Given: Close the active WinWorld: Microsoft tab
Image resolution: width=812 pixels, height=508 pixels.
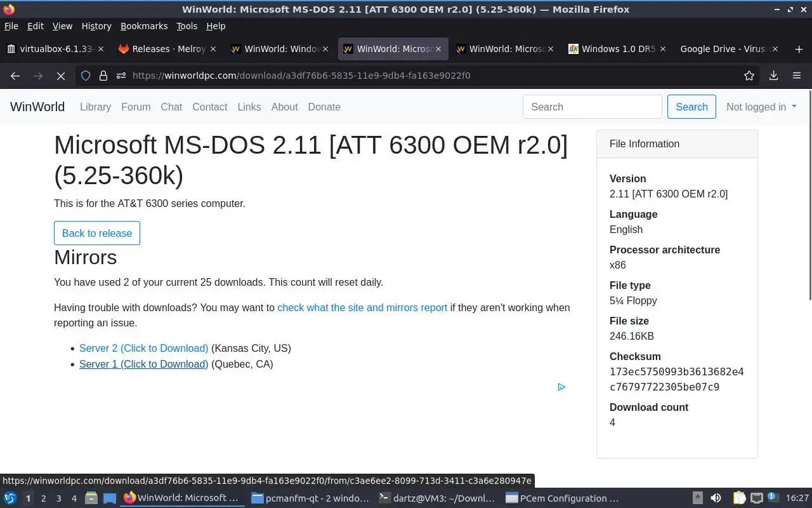Looking at the screenshot, I should pos(438,49).
